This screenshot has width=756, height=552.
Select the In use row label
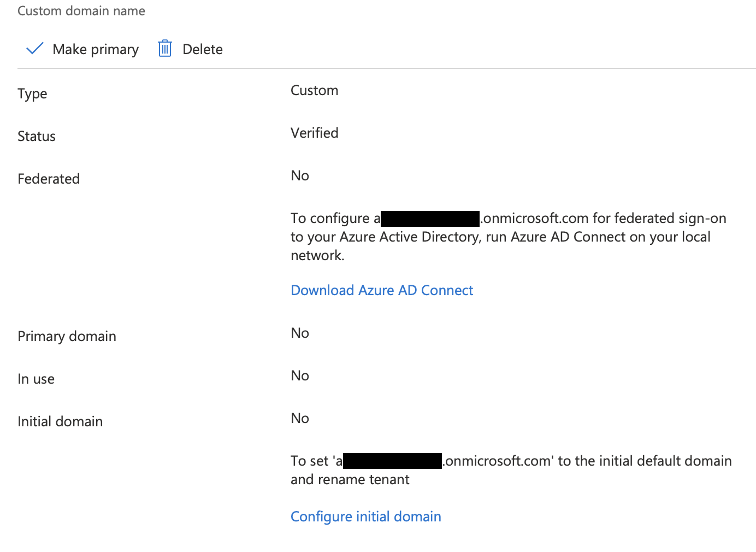[x=36, y=378]
